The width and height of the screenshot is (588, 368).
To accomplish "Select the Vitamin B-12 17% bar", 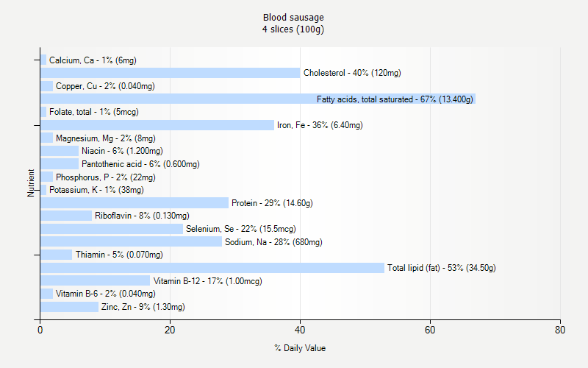I will pyautogui.click(x=95, y=281).
